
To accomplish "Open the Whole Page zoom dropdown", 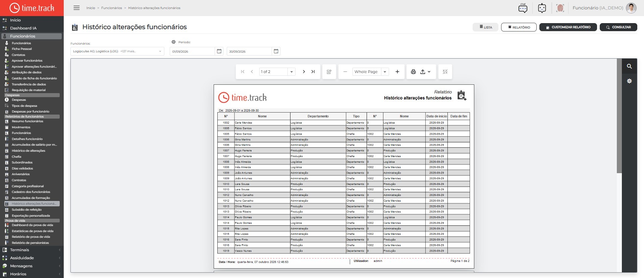I will (385, 72).
